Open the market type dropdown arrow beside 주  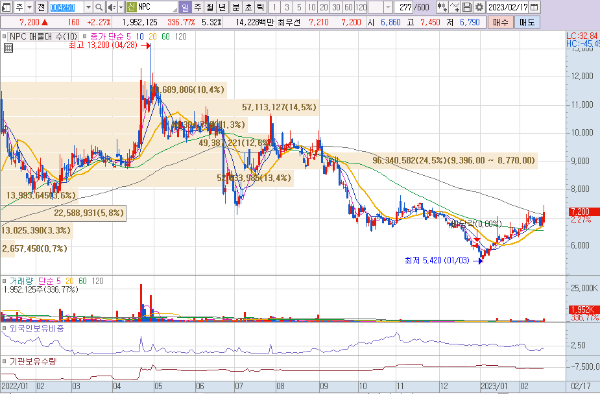click(29, 7)
